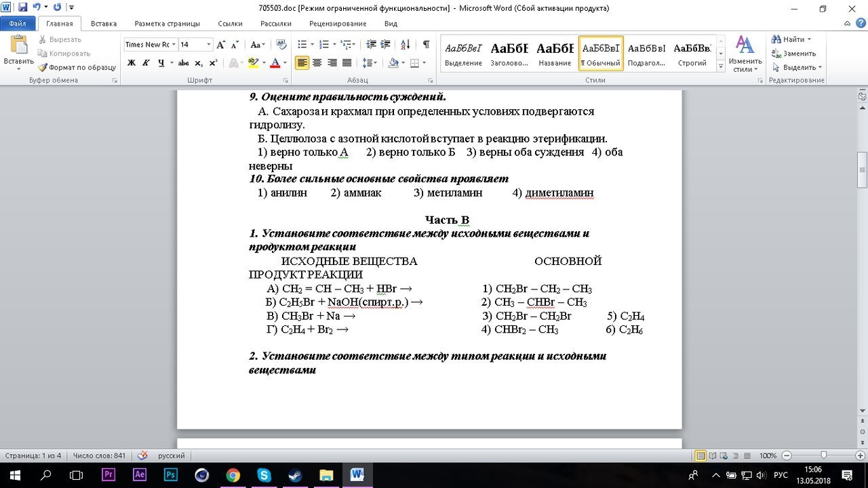Screen dimensions: 868x488
Task: Apply red font color
Action: [x=275, y=63]
